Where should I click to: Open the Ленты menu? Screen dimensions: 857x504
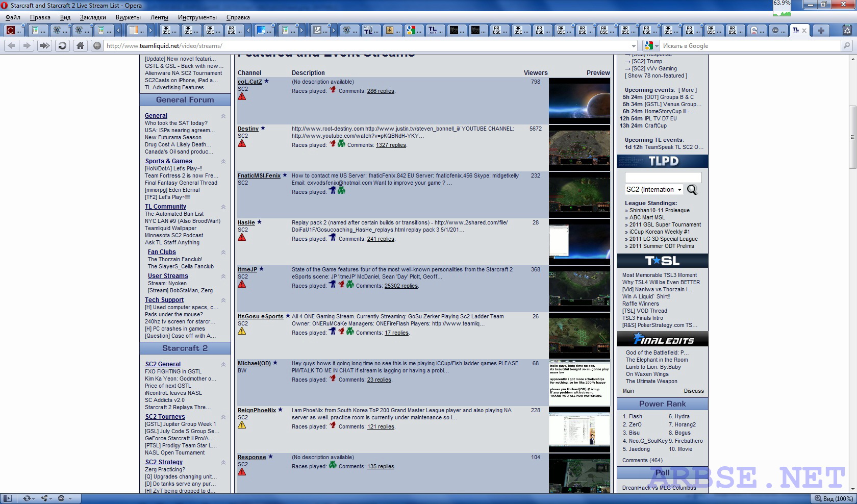click(x=159, y=17)
